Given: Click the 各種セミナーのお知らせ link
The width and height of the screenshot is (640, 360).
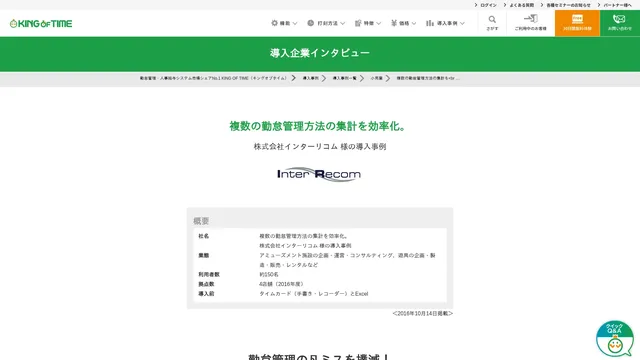Looking at the screenshot, I should click(569, 5).
